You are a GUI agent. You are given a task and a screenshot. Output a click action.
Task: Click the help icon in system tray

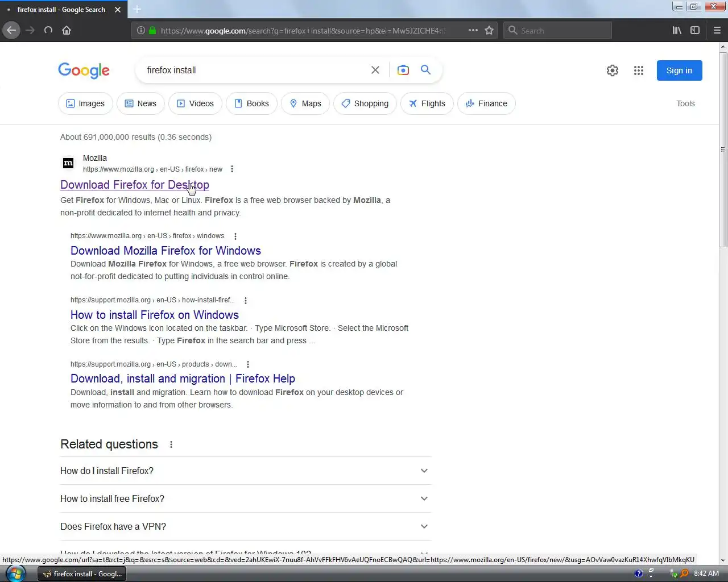coord(639,573)
